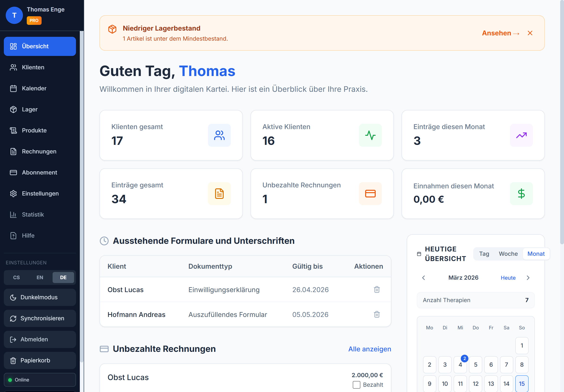Click the Klienten gesamt users icon
This screenshot has width=564, height=392.
click(x=219, y=135)
